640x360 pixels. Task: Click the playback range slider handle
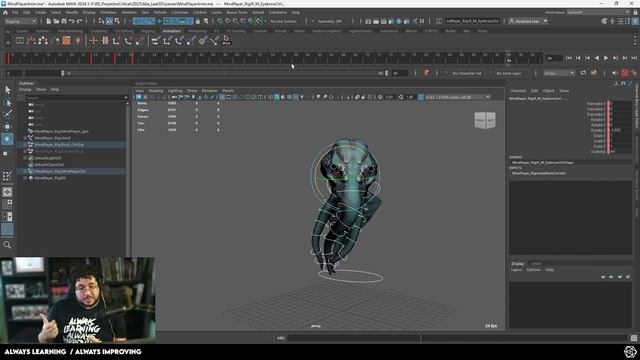62,73
